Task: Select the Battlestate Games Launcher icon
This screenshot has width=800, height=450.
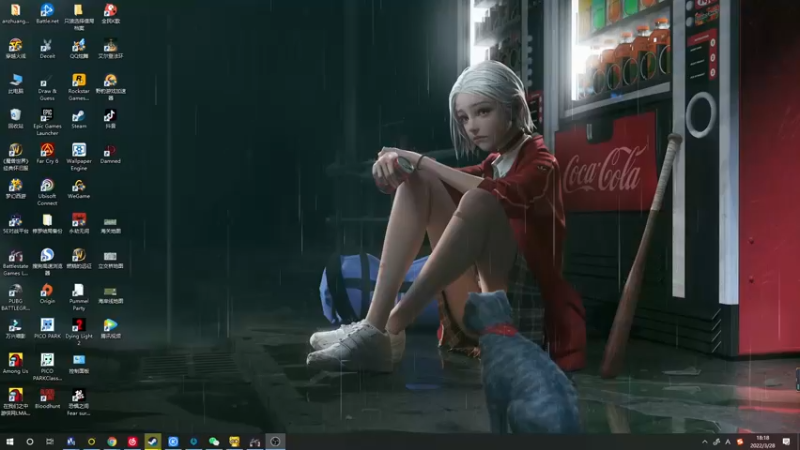Action: 15,262
